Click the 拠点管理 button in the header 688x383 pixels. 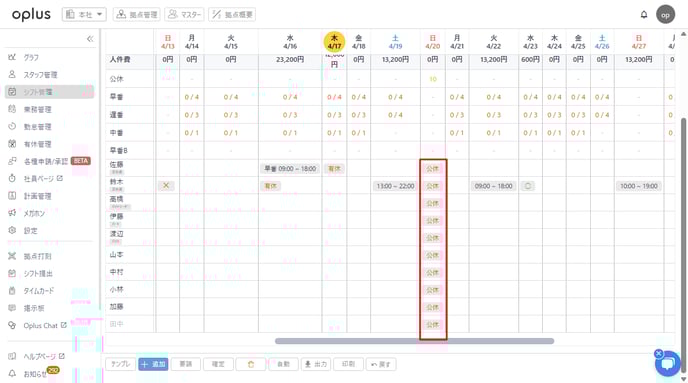pos(136,14)
